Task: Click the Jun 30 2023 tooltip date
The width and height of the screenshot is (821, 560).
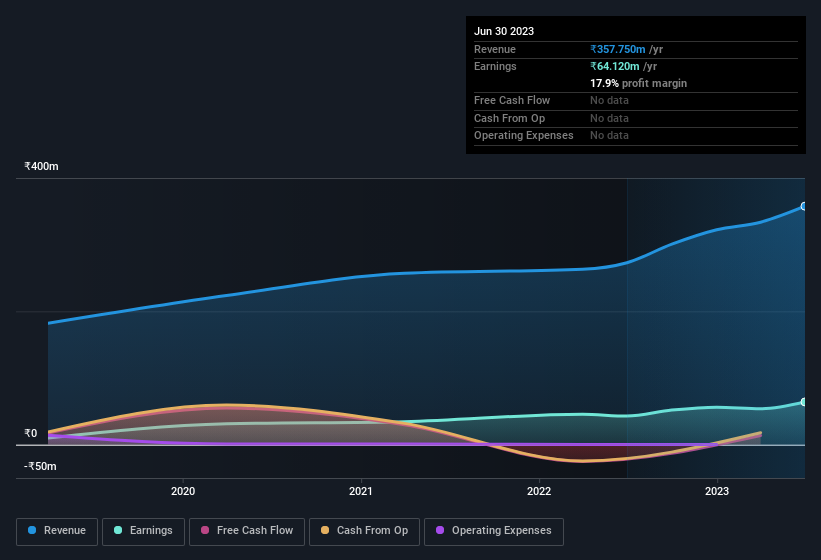Action: click(504, 31)
